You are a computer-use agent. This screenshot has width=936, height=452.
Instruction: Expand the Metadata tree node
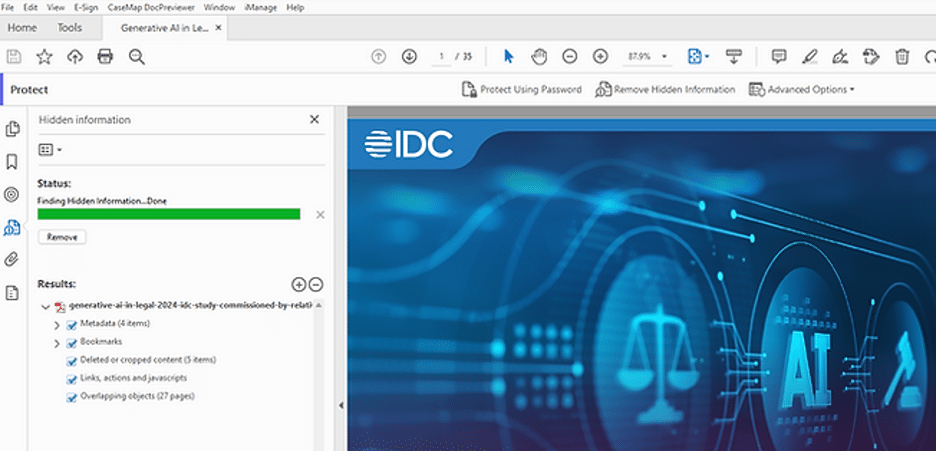57,325
